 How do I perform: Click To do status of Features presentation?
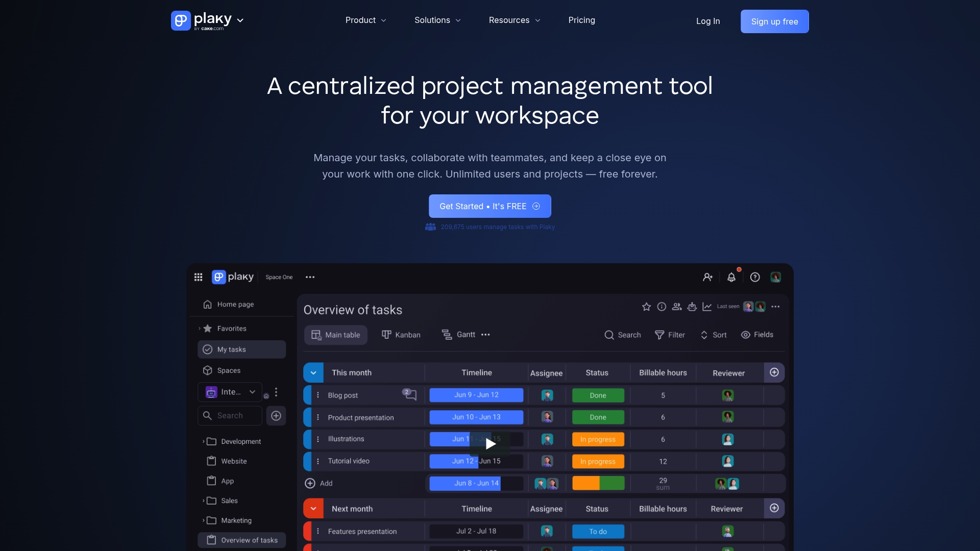[598, 532]
